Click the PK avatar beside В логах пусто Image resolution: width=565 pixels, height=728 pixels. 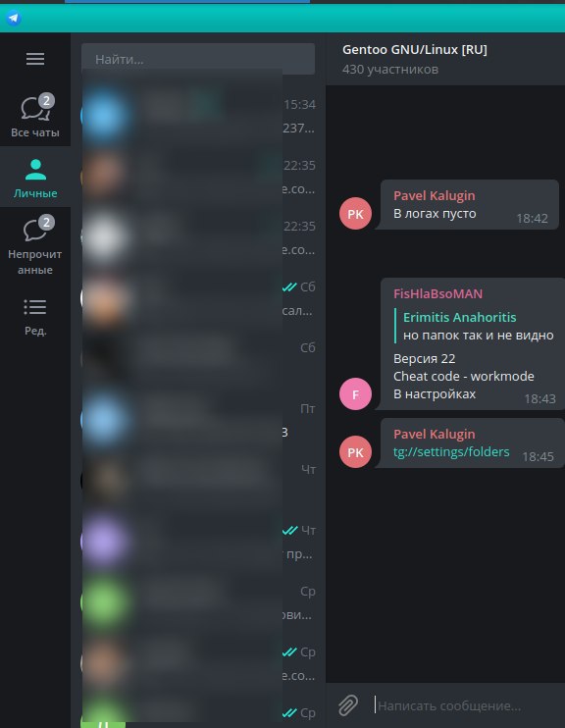coord(356,214)
